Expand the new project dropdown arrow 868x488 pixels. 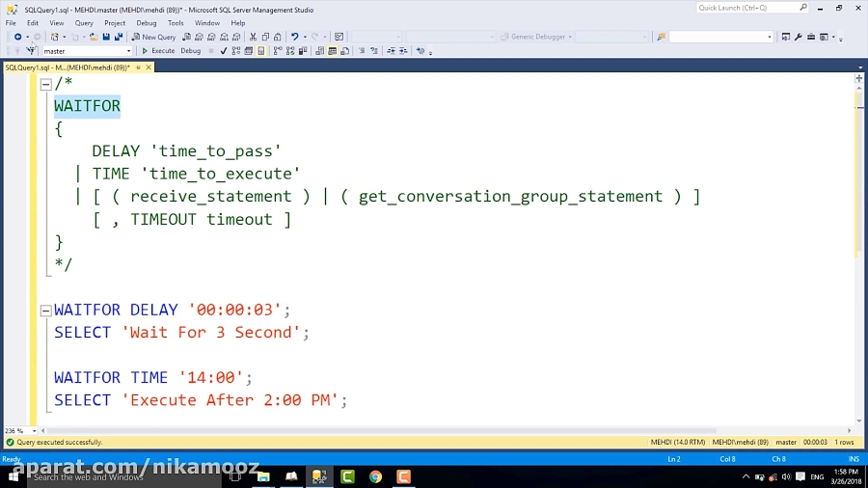[65, 37]
